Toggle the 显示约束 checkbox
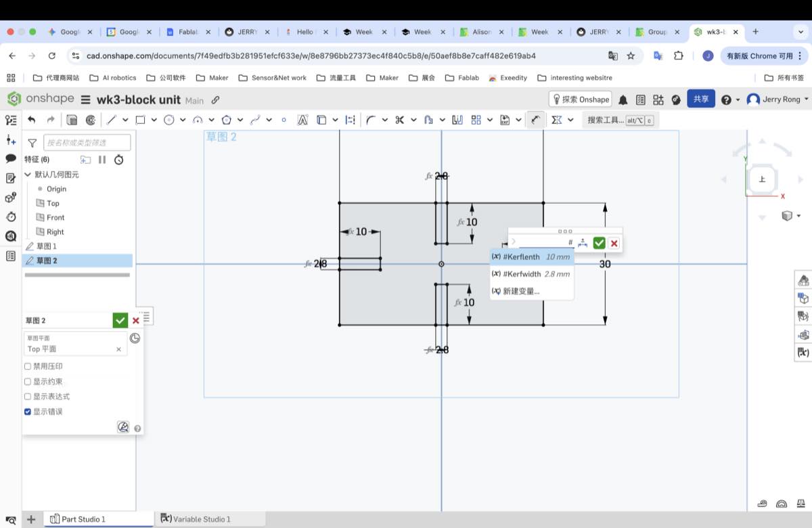Image resolution: width=812 pixels, height=528 pixels. 28,382
